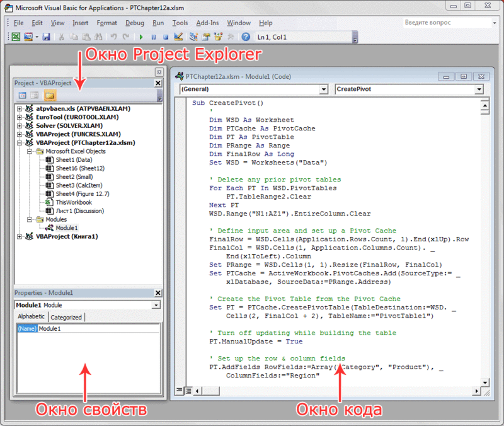This screenshot has width=504, height=426.
Task: Open the Tools menu
Action: (x=180, y=23)
